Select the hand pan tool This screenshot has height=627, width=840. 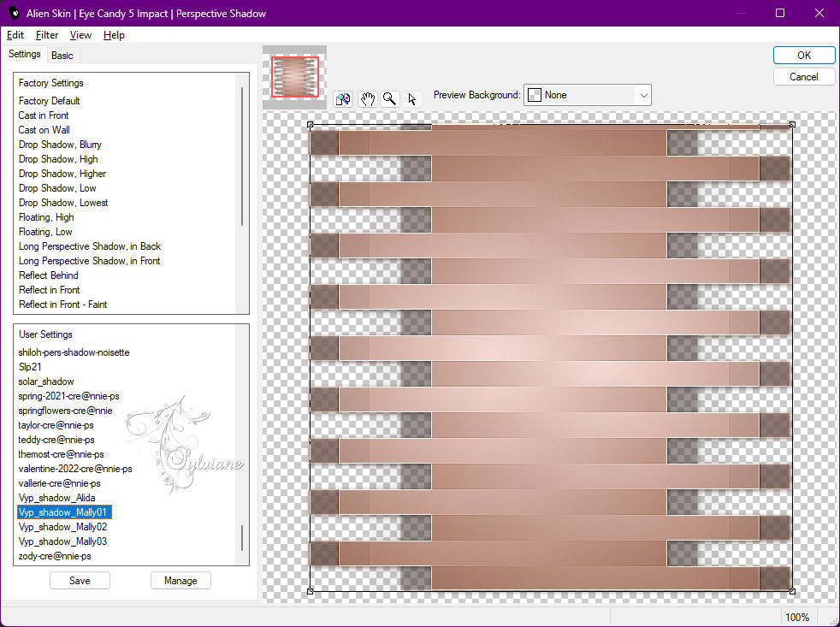367,99
